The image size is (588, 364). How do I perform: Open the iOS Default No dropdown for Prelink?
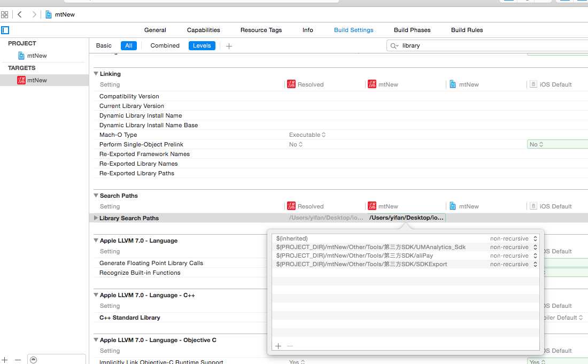[x=536, y=144]
